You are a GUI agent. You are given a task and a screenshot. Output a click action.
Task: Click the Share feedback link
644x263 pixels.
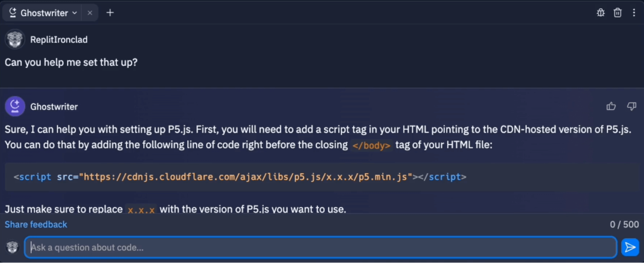click(x=36, y=224)
